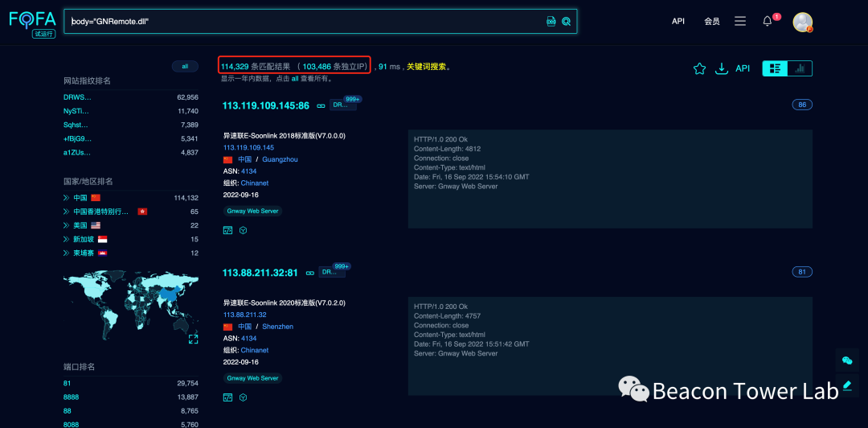Click Chinanet in the second result

click(x=255, y=351)
